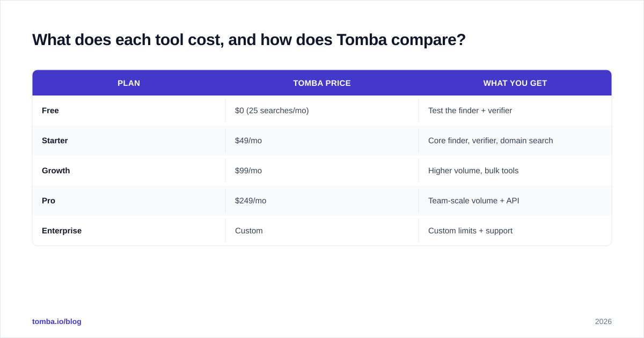The width and height of the screenshot is (644, 338).
Task: Select the $99/mo price cell
Action: (322, 171)
